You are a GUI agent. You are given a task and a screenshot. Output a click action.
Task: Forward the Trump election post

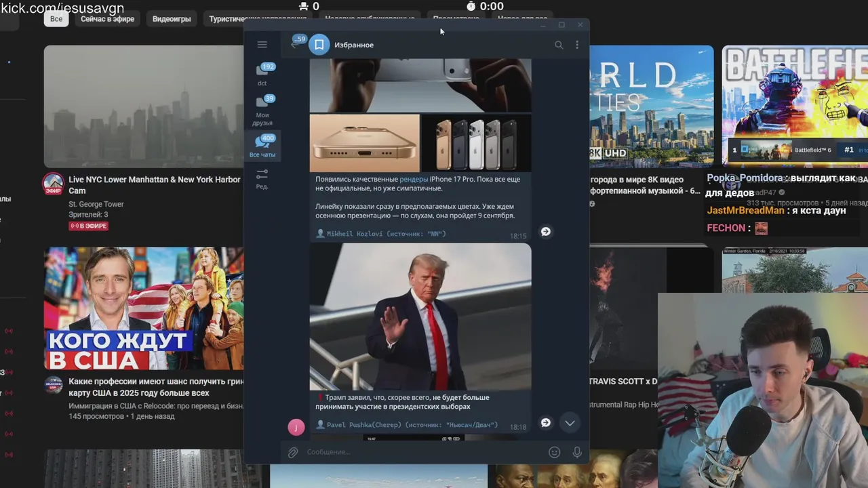(546, 423)
